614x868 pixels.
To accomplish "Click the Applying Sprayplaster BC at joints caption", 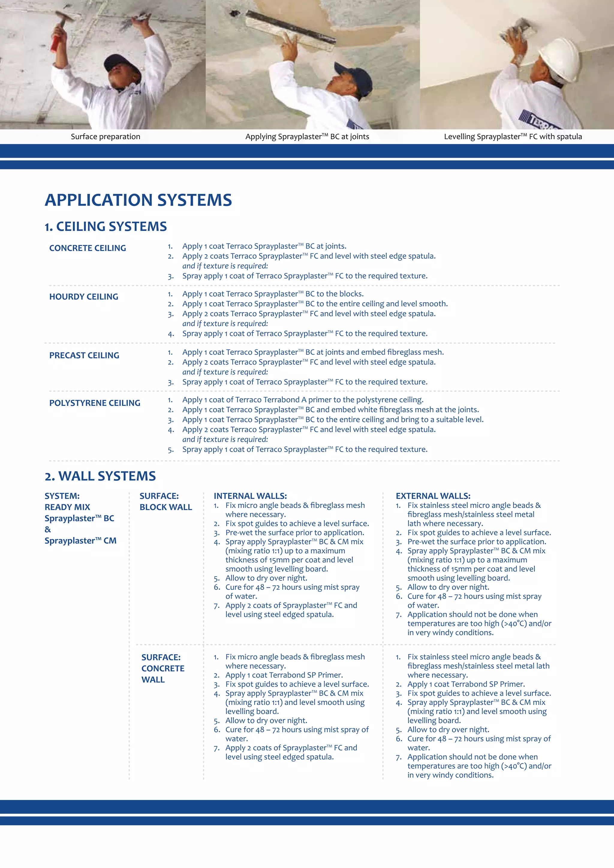I will point(307,136).
